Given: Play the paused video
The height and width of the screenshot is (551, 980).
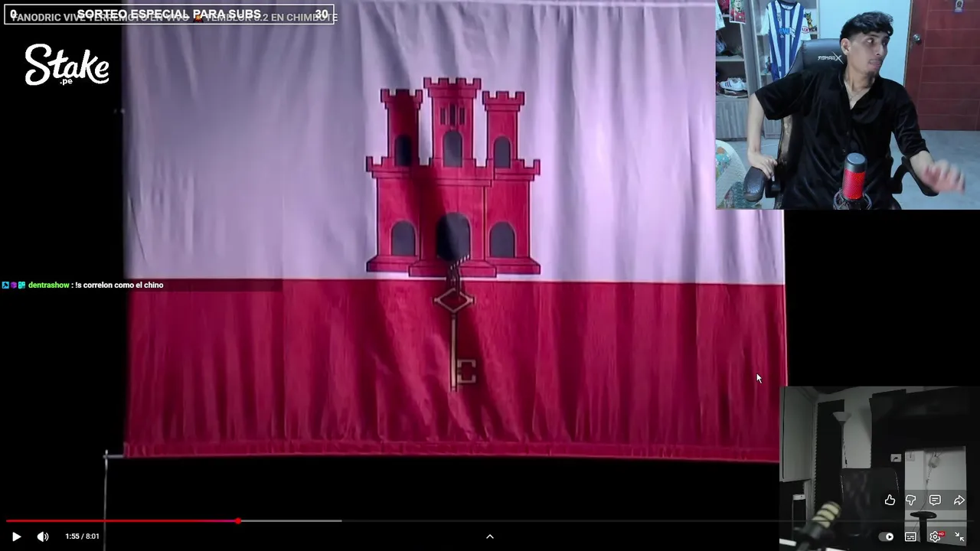Looking at the screenshot, I should coord(16,536).
